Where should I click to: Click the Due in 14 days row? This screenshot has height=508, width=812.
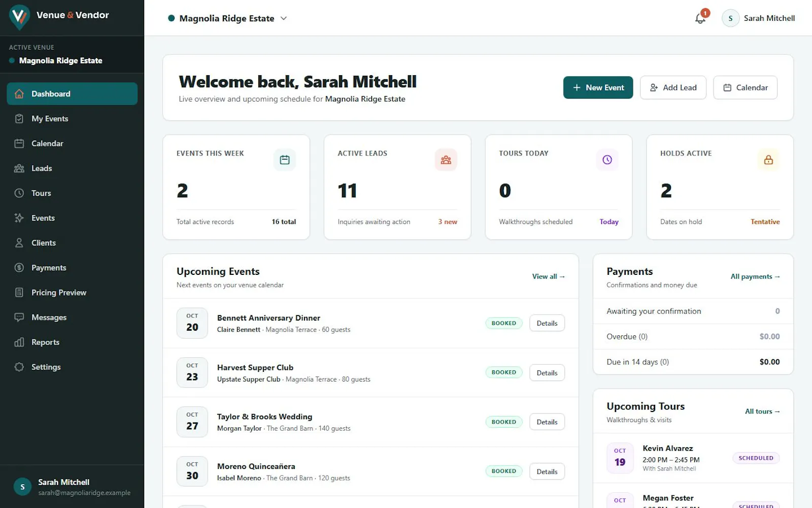[693, 362]
